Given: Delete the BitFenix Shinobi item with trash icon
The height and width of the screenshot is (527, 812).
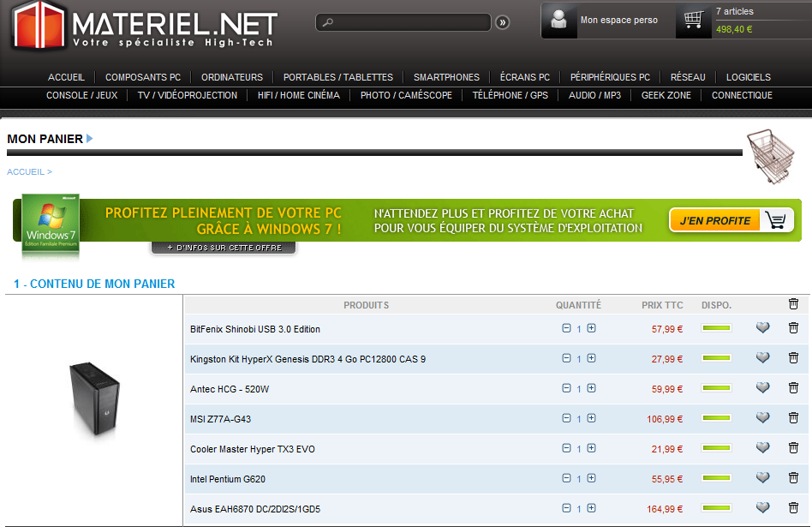Looking at the screenshot, I should (793, 328).
